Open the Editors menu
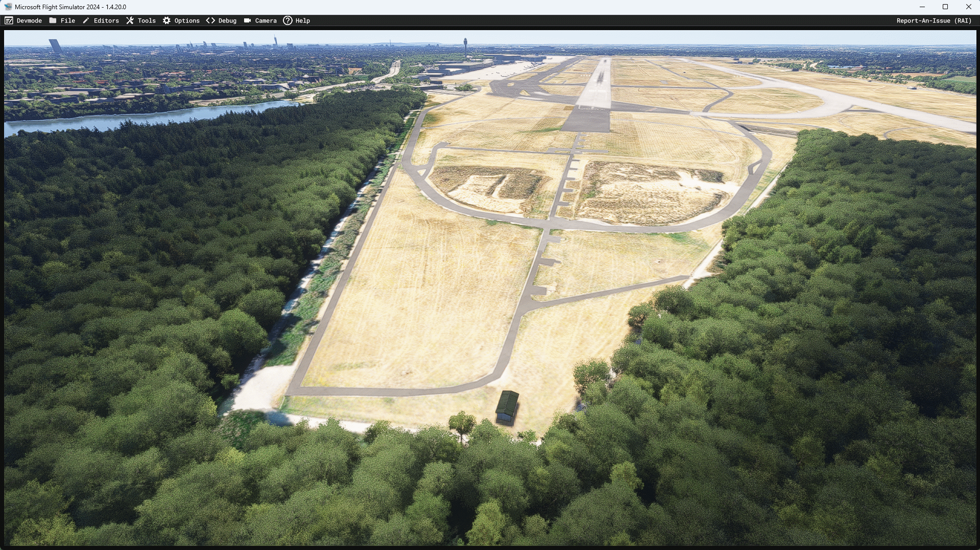 click(x=106, y=20)
